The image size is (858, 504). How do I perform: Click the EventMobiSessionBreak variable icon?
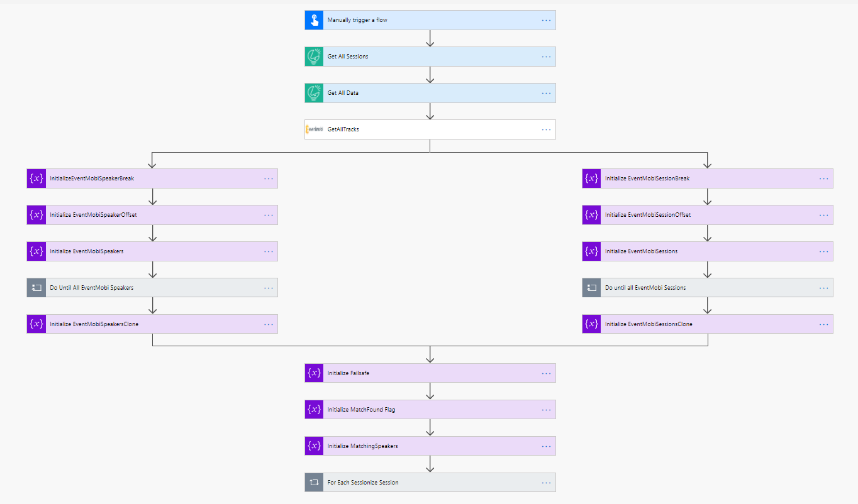pyautogui.click(x=592, y=178)
